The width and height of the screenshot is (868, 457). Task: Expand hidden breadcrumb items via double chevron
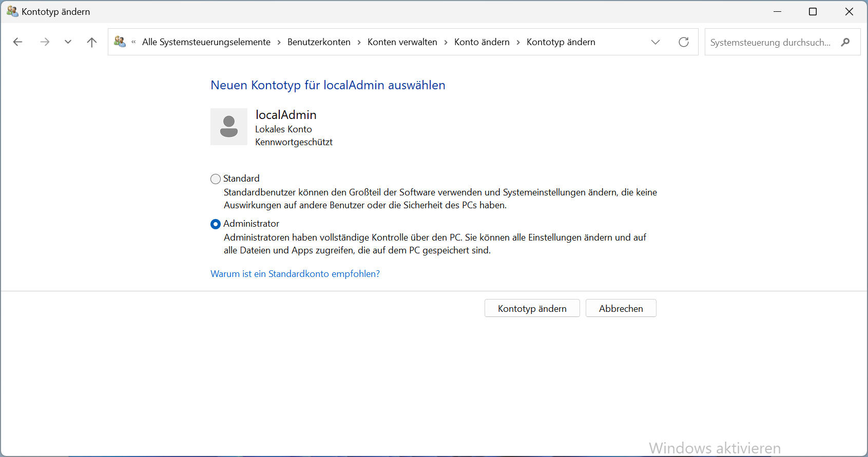point(133,42)
